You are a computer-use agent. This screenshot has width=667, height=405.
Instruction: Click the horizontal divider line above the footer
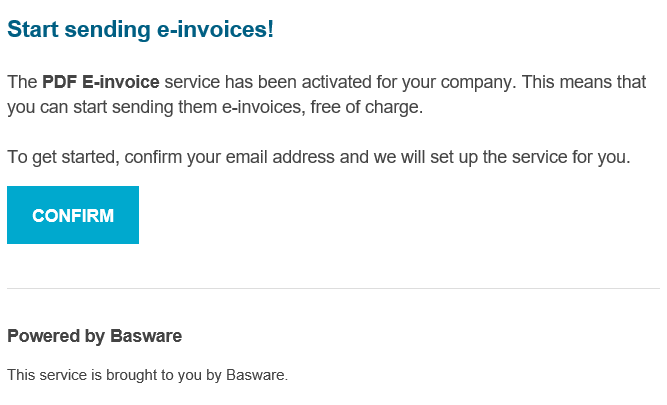tap(333, 288)
